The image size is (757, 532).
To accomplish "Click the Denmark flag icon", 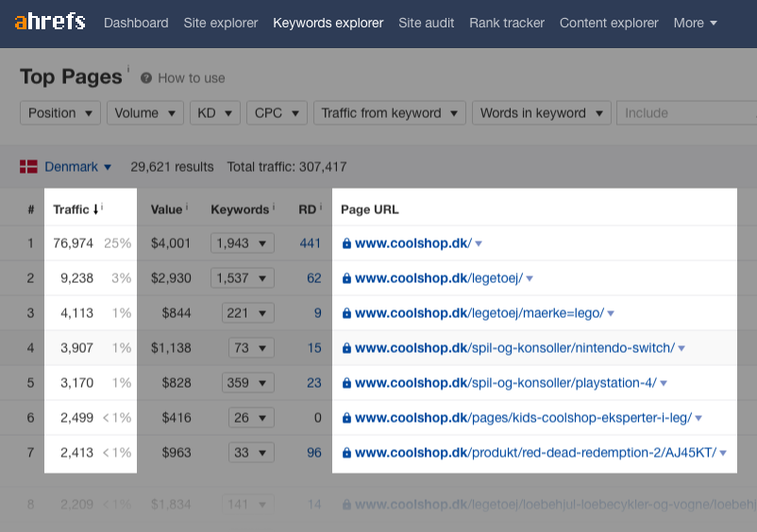I will click(28, 167).
